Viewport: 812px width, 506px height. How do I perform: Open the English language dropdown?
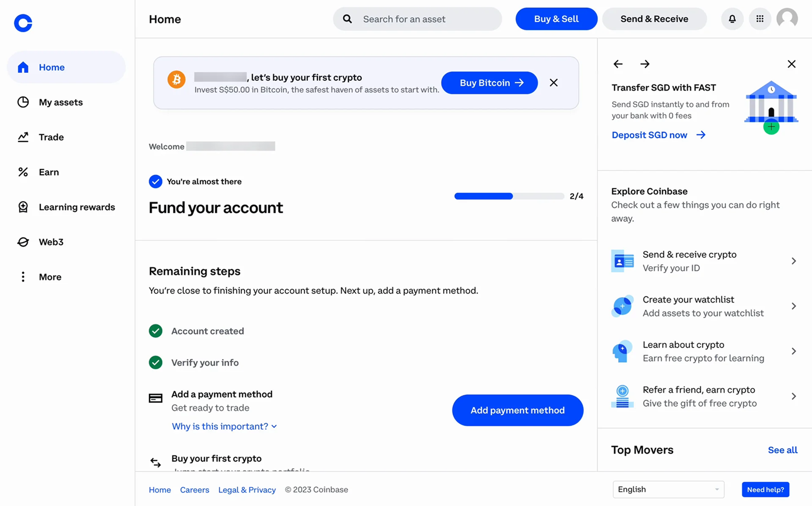668,490
